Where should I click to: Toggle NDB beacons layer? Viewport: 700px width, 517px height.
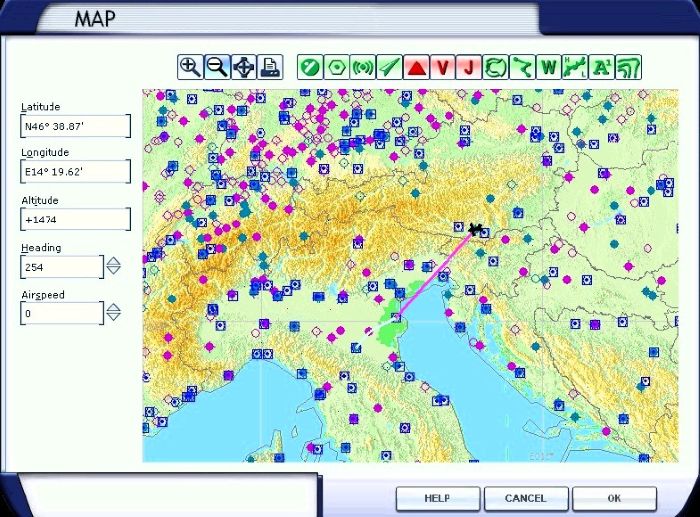[363, 67]
